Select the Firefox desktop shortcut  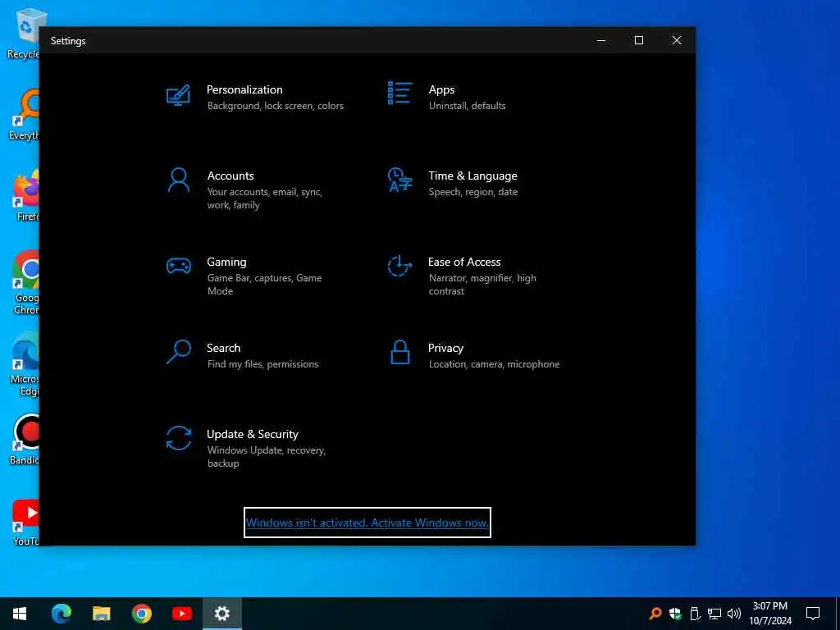click(24, 195)
